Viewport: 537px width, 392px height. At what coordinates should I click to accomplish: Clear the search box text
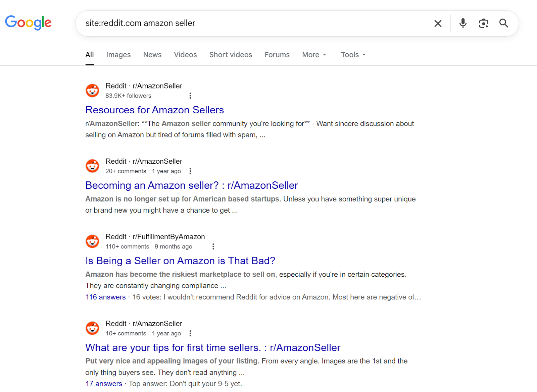pyautogui.click(x=438, y=23)
